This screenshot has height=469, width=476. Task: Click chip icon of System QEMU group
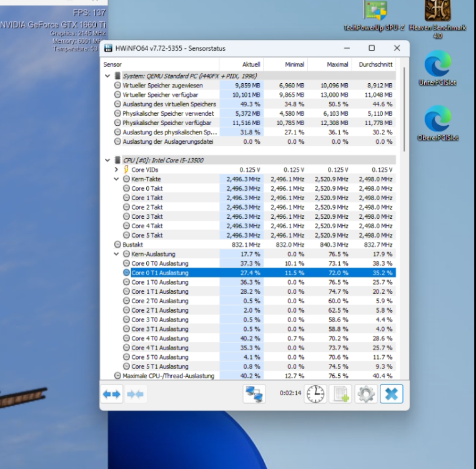[x=117, y=76]
